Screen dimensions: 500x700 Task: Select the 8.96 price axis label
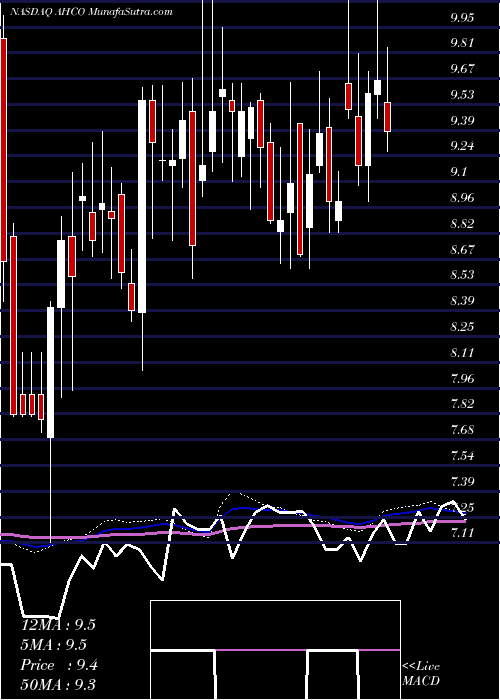pos(462,198)
